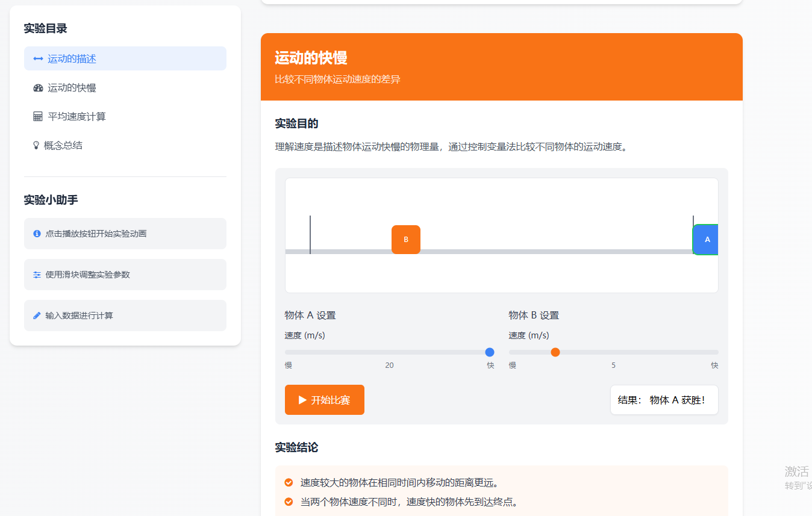Image resolution: width=812 pixels, height=516 pixels.
Task: Click the 结果: 物体 A 获胜 result box
Action: tap(664, 400)
